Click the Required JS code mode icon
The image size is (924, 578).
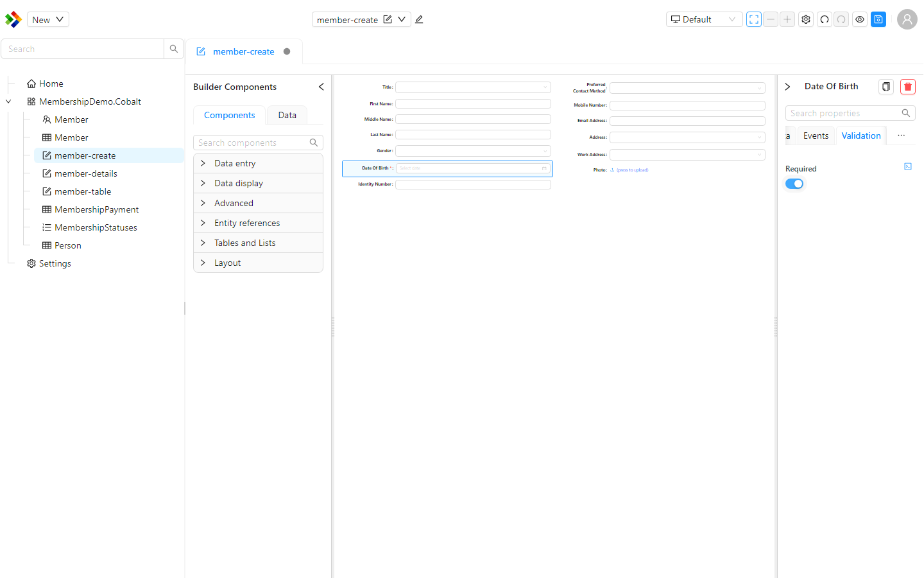click(908, 166)
